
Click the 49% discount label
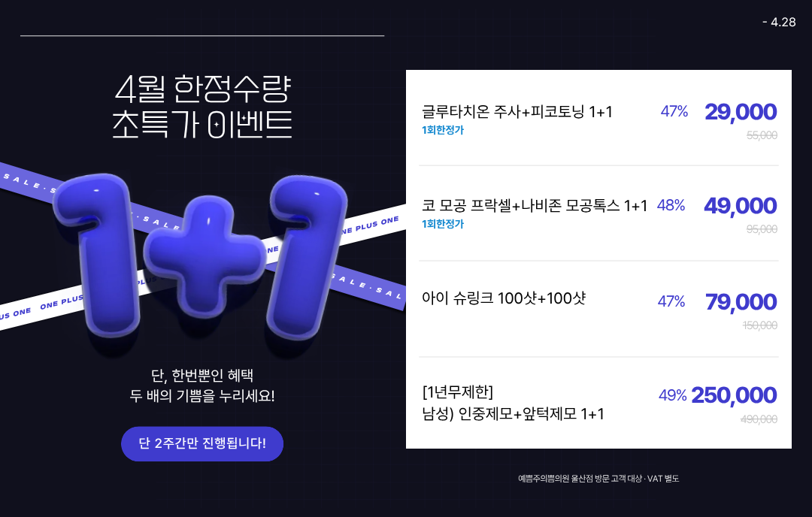pos(673,395)
